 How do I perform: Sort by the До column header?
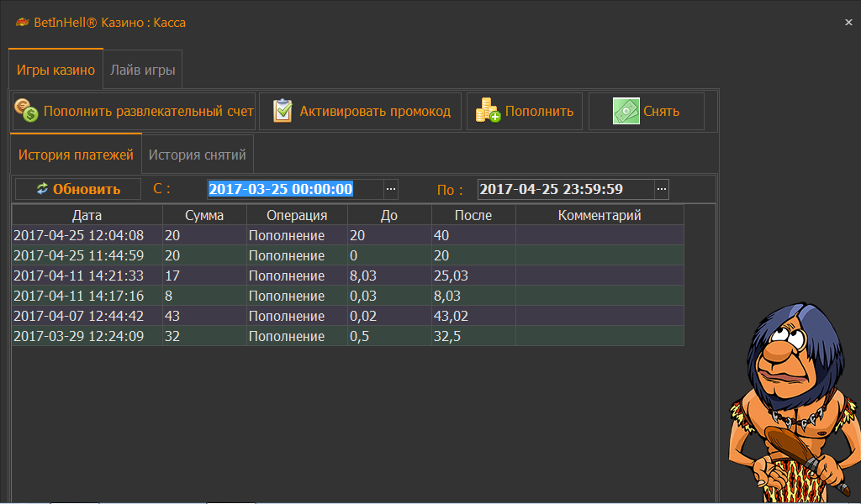[x=389, y=215]
